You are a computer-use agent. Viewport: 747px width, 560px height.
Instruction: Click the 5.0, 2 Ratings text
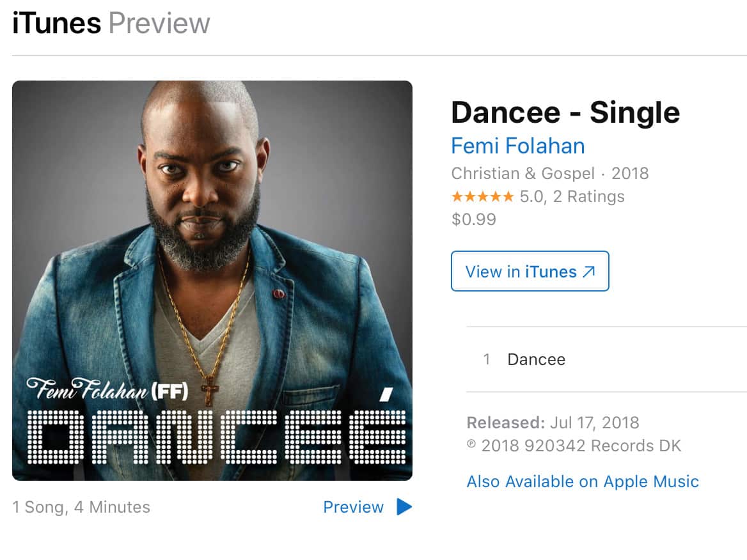coord(572,196)
